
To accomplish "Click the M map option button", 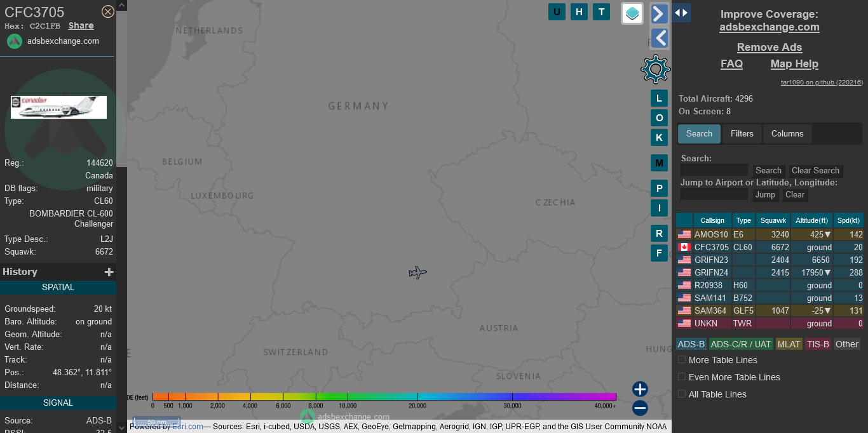I will (659, 163).
